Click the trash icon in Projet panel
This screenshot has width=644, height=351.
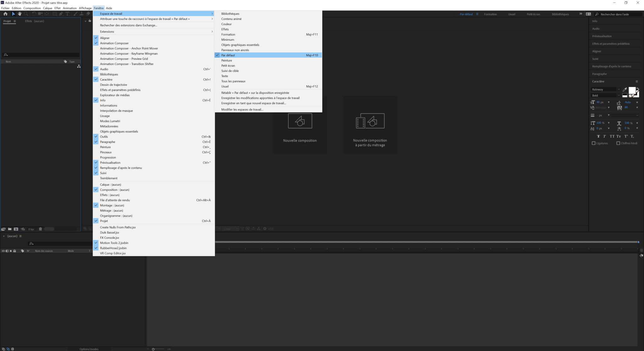point(40,229)
